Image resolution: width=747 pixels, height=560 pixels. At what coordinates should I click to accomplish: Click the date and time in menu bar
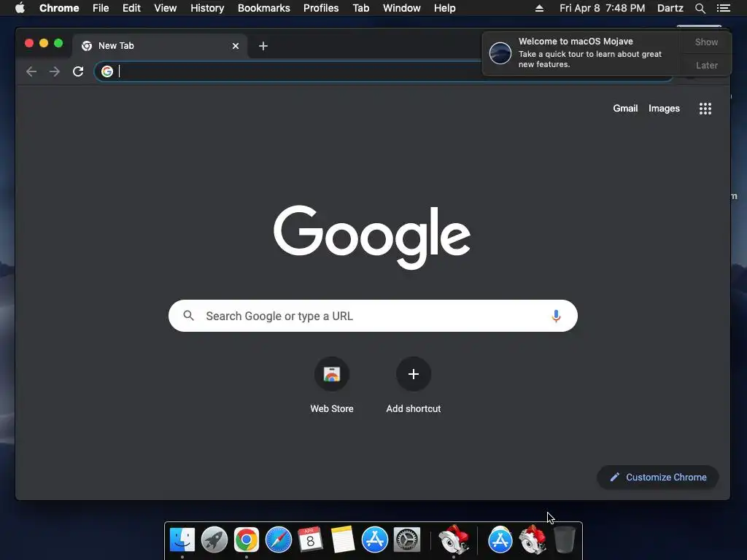602,8
